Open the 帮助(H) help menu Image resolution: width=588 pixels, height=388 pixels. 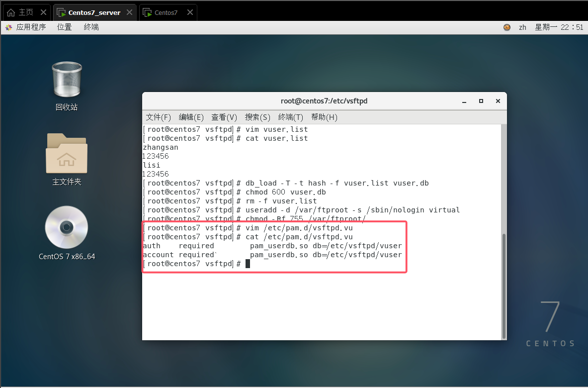pyautogui.click(x=324, y=117)
